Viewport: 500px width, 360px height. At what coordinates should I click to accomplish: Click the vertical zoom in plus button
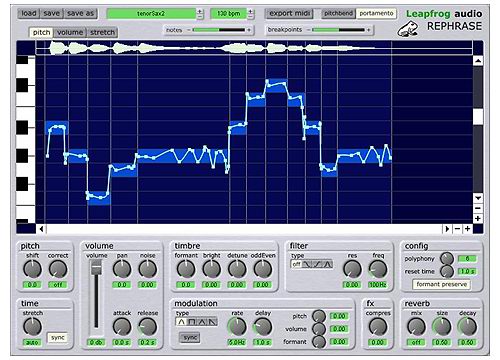(x=478, y=219)
